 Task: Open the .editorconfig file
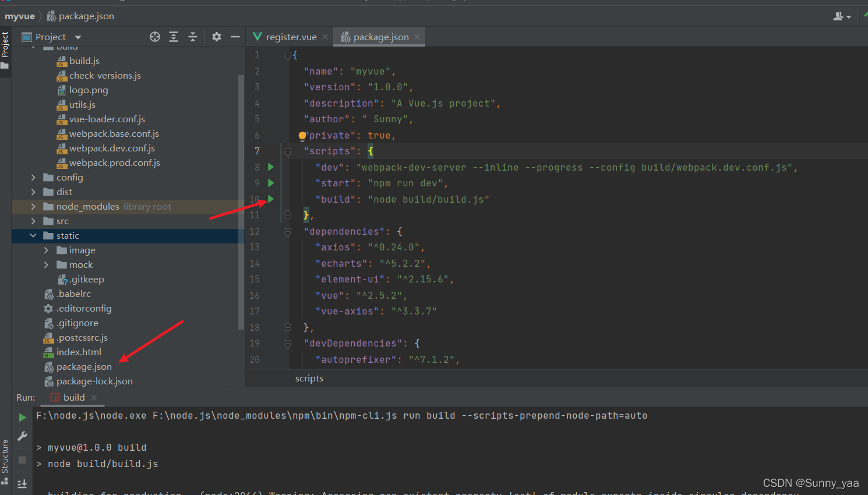pos(84,308)
